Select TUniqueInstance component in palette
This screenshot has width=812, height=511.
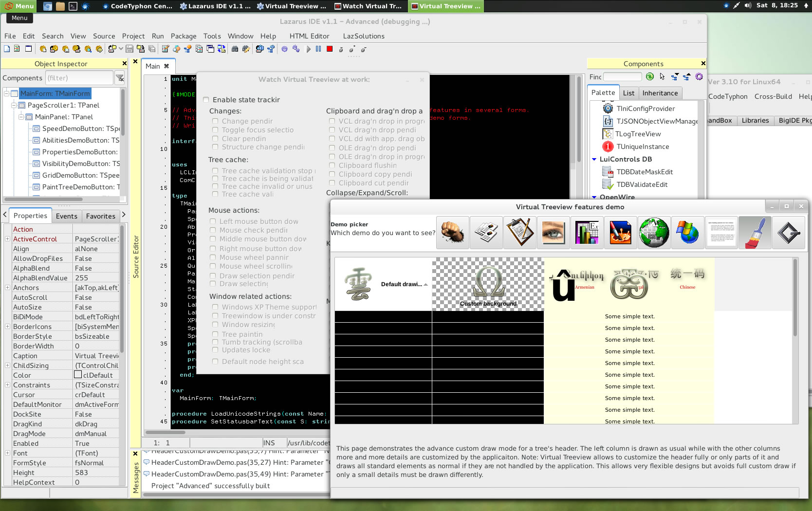point(635,146)
